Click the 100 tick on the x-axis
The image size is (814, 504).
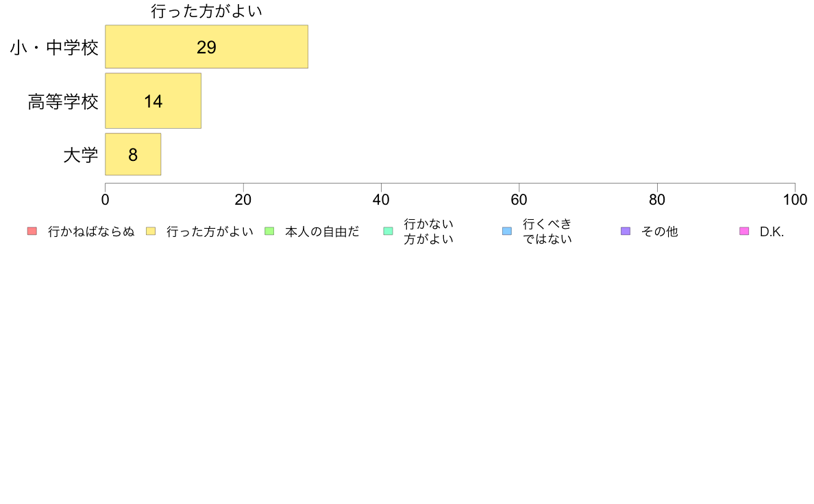[x=795, y=200]
